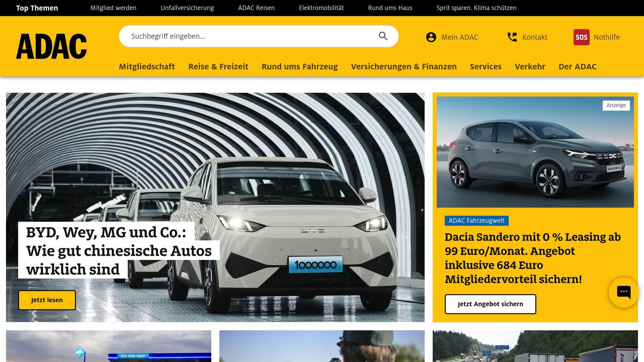Open Rund ums Haus link

click(390, 8)
